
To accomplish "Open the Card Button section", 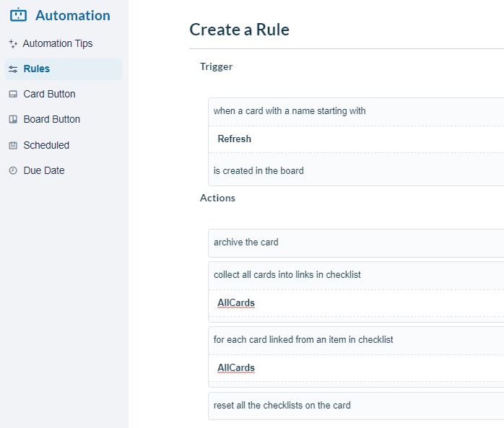I will [49, 94].
